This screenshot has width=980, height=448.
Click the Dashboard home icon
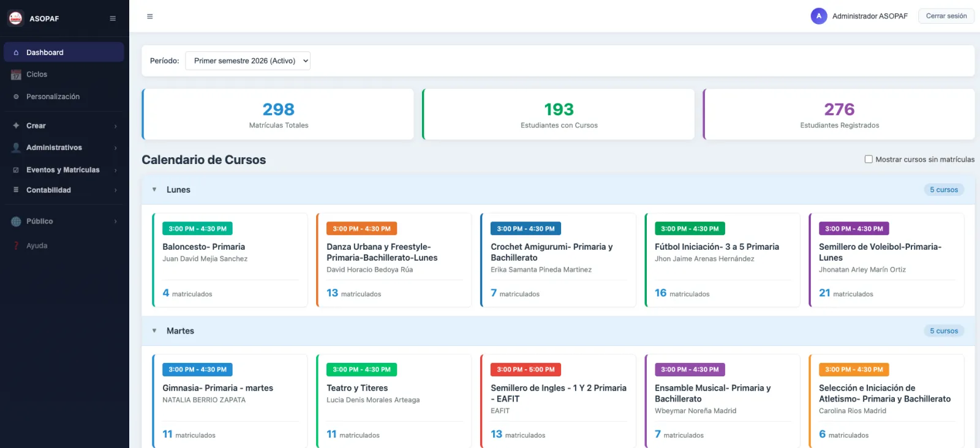click(x=16, y=53)
